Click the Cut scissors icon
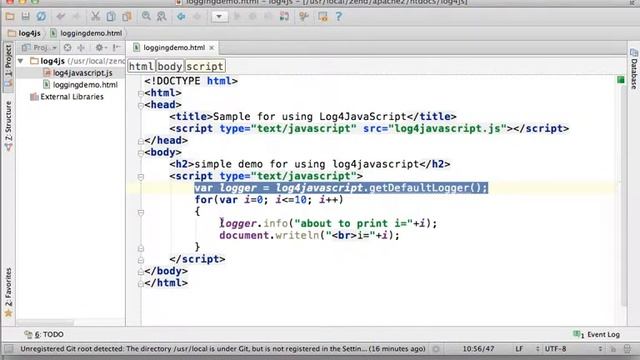The width and height of the screenshot is (640, 360). click(x=96, y=16)
